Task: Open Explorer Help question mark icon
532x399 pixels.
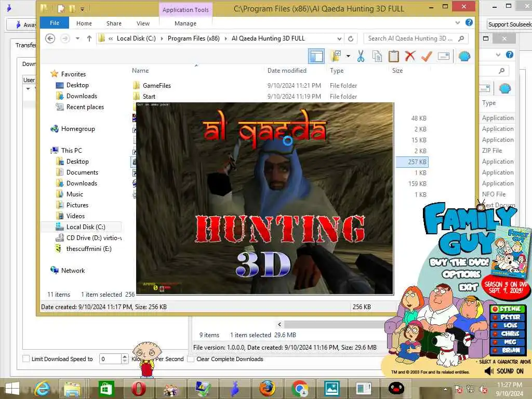Action: point(469,22)
